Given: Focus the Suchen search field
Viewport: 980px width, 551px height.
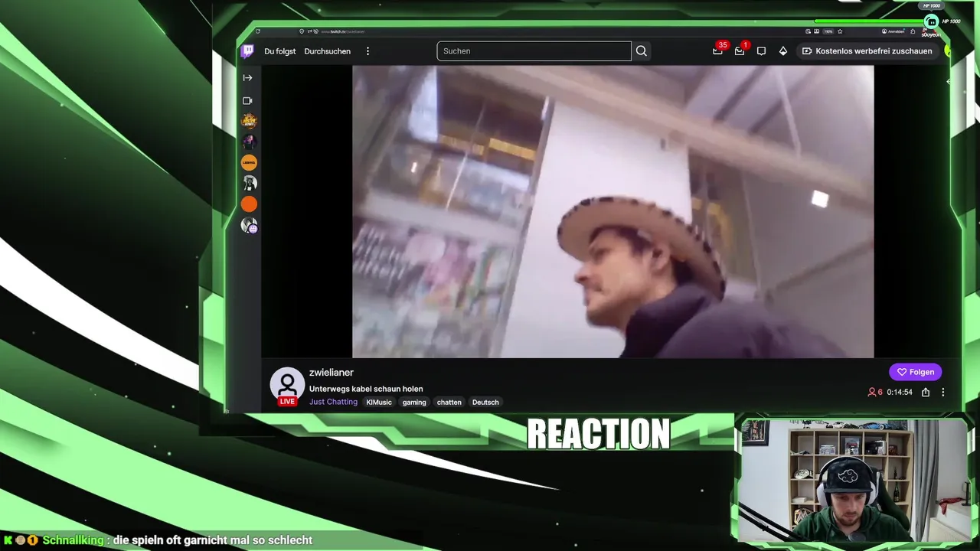Looking at the screenshot, I should [x=534, y=51].
